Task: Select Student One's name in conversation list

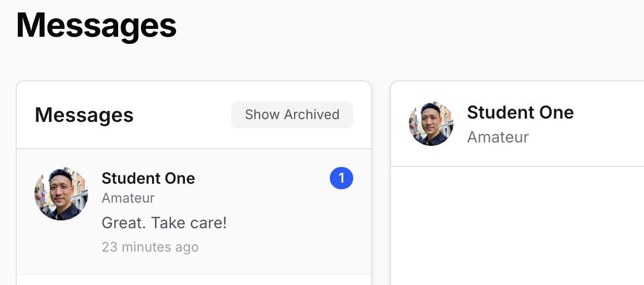Action: click(x=148, y=179)
